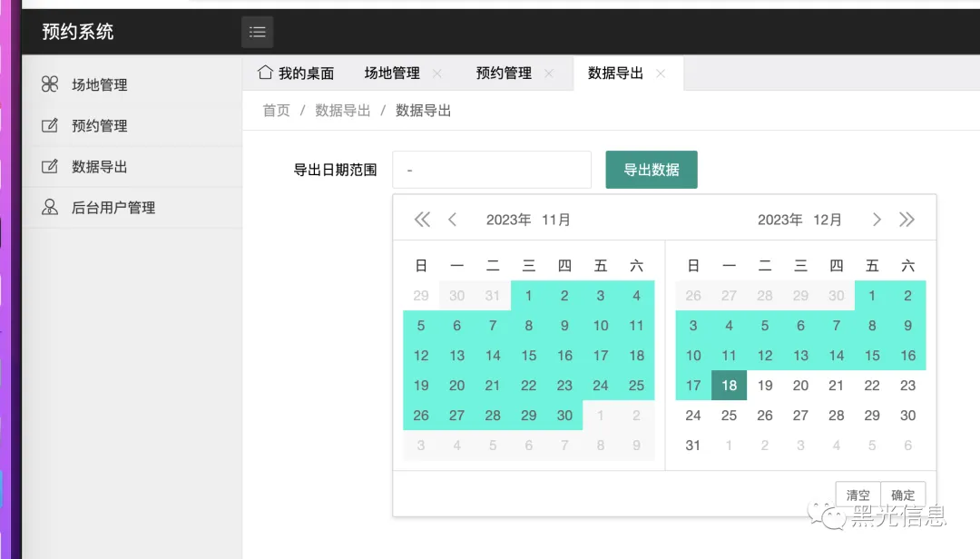The image size is (980, 559).
Task: Click the next month arrow icon
Action: tap(877, 220)
